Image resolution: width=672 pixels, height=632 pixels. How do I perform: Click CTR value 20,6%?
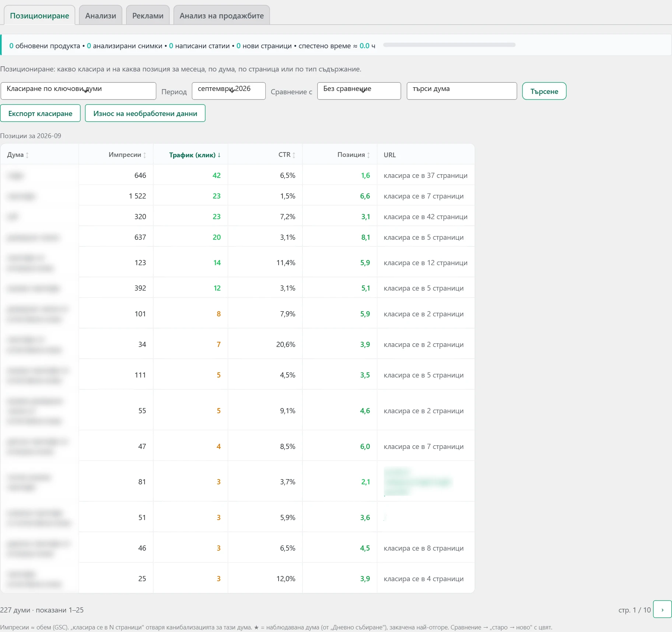[x=286, y=344]
